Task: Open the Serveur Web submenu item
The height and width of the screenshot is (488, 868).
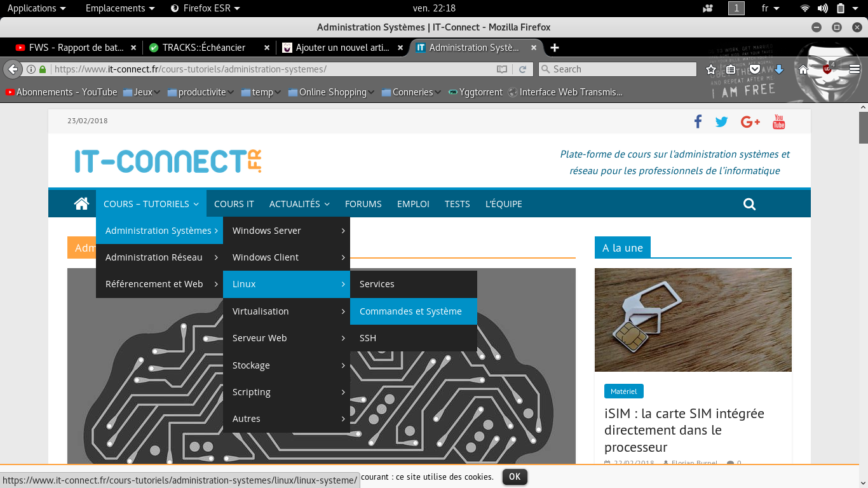Action: pos(287,338)
